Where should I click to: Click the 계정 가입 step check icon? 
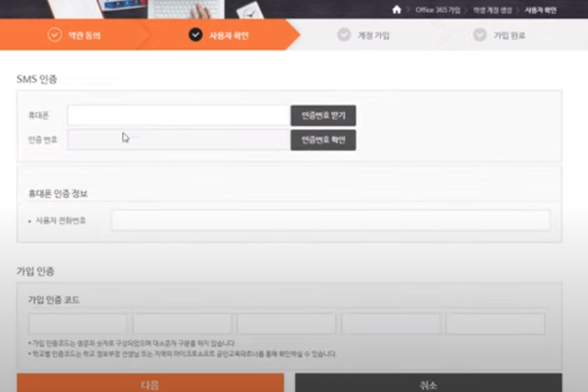click(x=344, y=34)
